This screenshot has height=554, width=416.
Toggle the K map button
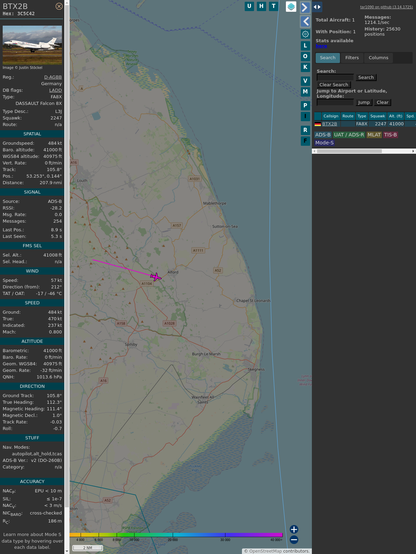[x=305, y=67]
